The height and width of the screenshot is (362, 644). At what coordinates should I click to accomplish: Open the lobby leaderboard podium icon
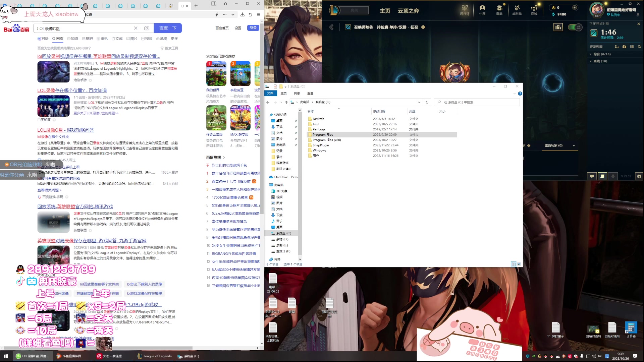[x=558, y=27]
